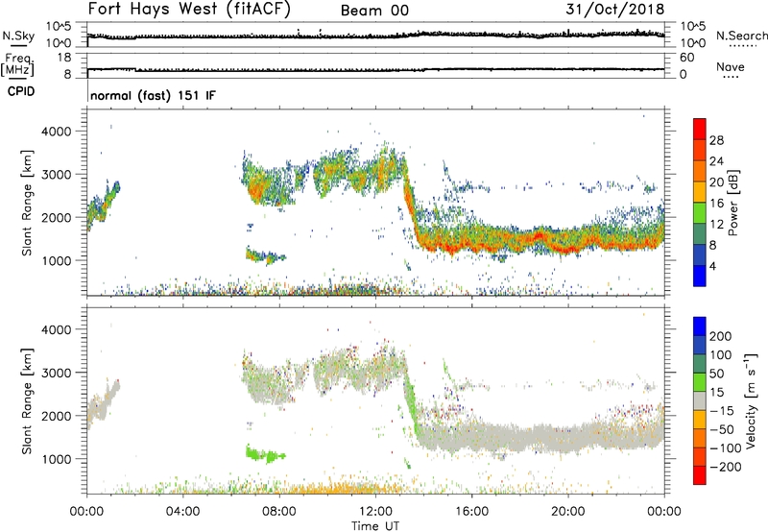
Task: Click the 'Velocity [m s-1]' axis label
Action: click(x=750, y=400)
